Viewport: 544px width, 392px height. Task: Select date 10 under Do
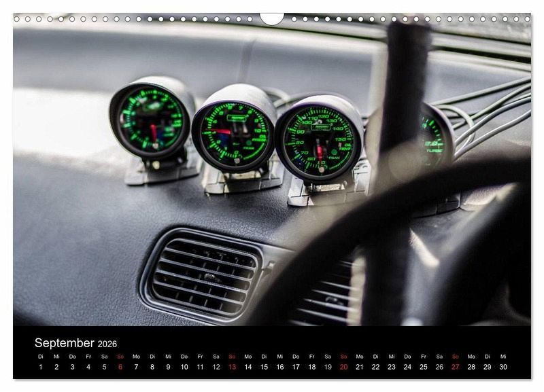(x=184, y=367)
